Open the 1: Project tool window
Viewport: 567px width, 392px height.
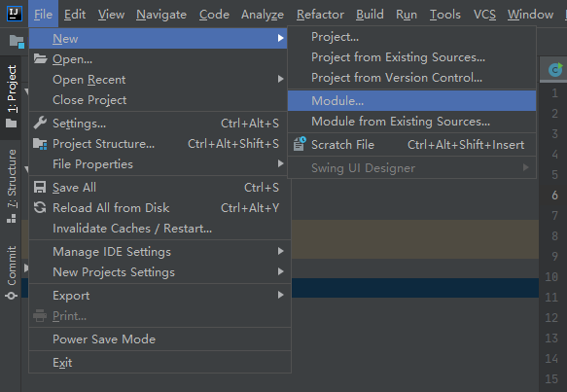pyautogui.click(x=12, y=97)
